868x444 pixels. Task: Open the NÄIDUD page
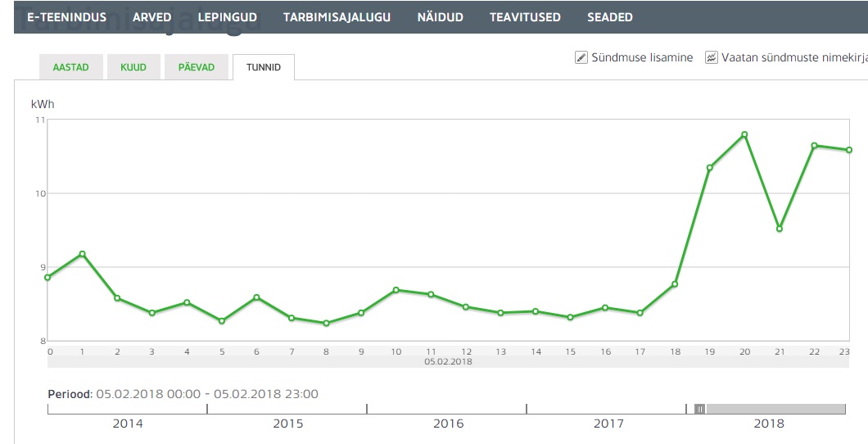tap(440, 17)
